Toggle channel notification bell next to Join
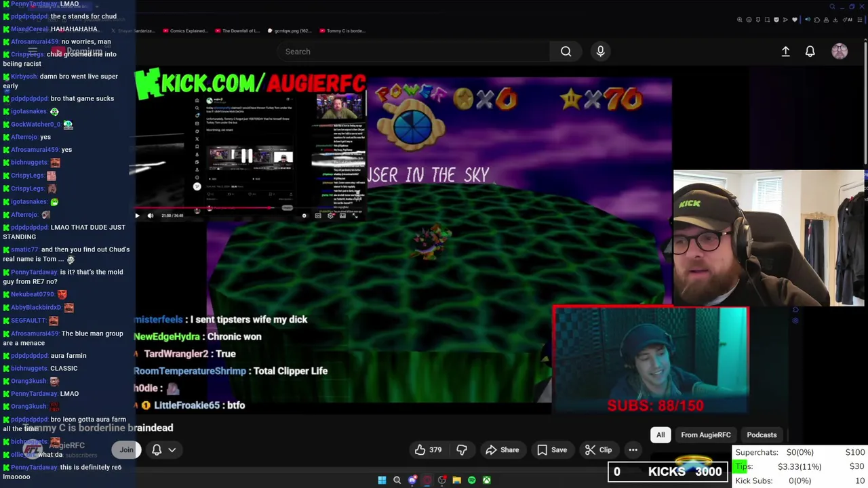The width and height of the screenshot is (868, 488). point(157,450)
